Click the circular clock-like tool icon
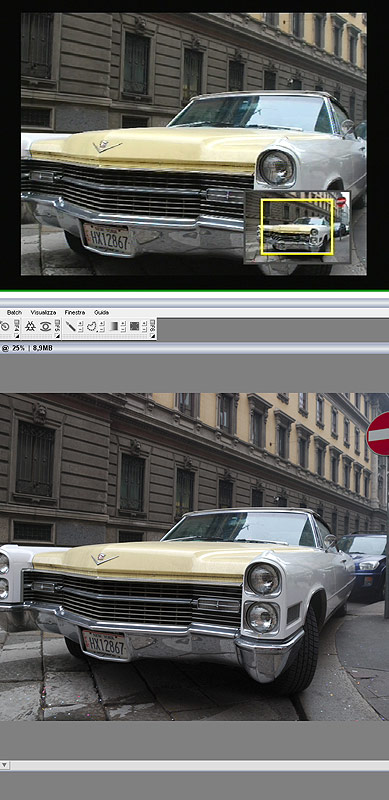The image size is (389, 800). (5, 327)
